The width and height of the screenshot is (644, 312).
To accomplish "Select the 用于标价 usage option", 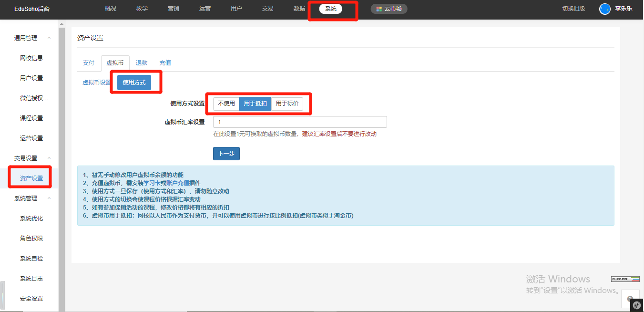I will 287,104.
